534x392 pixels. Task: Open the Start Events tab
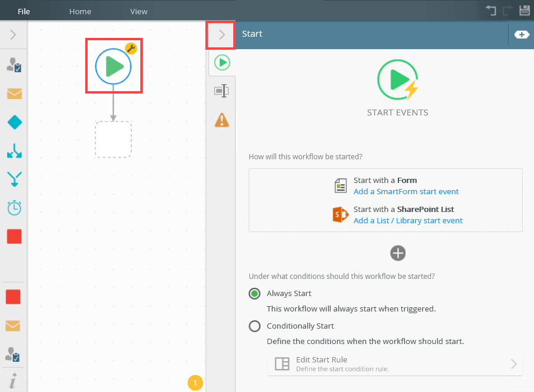(222, 63)
